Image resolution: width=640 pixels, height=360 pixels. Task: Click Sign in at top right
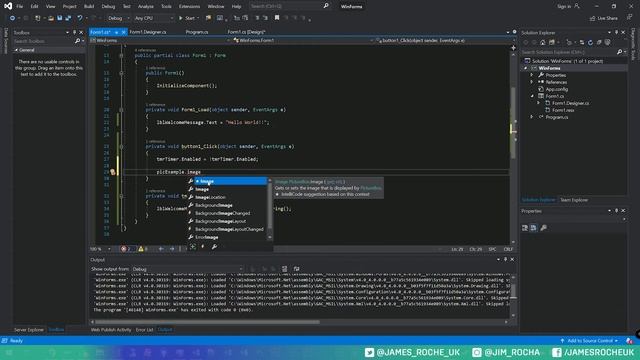(568, 7)
